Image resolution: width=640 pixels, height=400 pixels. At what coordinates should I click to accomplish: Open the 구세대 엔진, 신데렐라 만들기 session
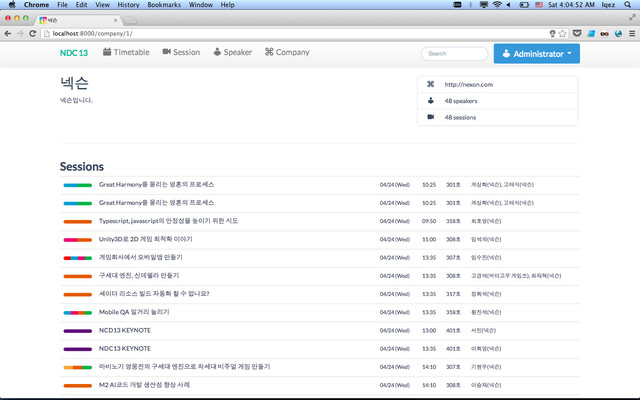pyautogui.click(x=139, y=276)
